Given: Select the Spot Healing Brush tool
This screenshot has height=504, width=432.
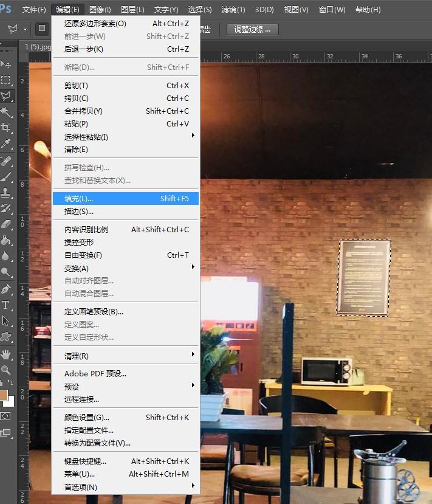Looking at the screenshot, I should point(6,161).
